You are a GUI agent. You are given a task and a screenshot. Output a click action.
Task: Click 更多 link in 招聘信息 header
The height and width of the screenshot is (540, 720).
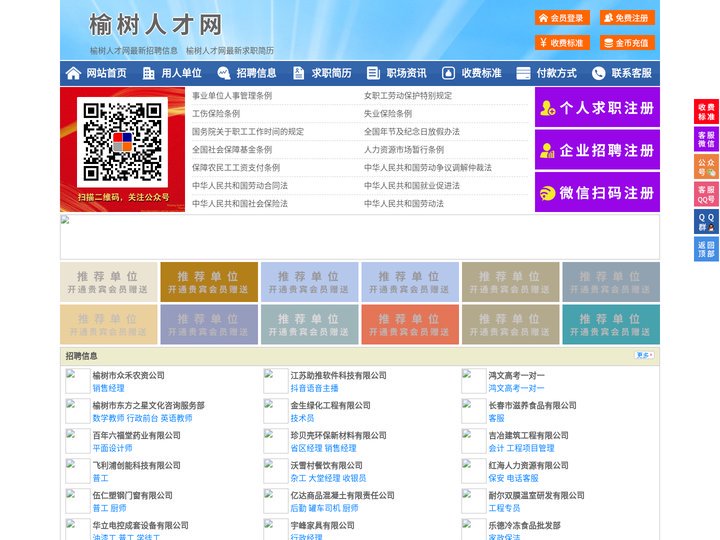pos(644,355)
